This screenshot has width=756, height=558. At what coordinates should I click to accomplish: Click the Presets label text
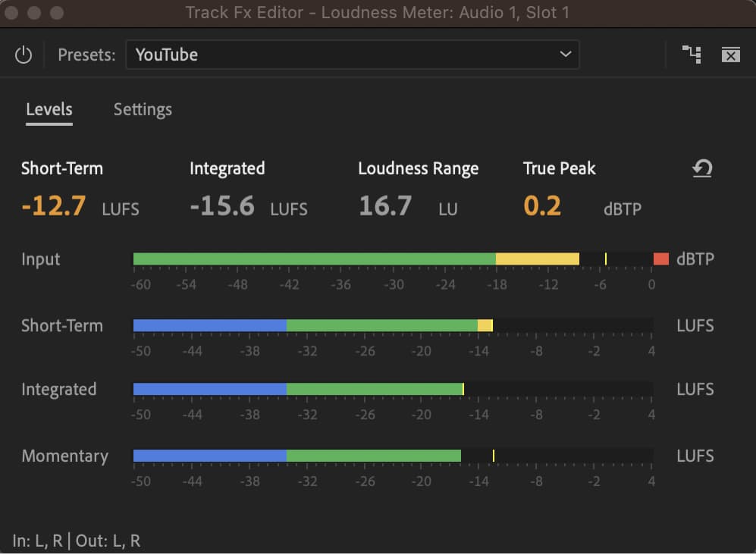coord(86,55)
